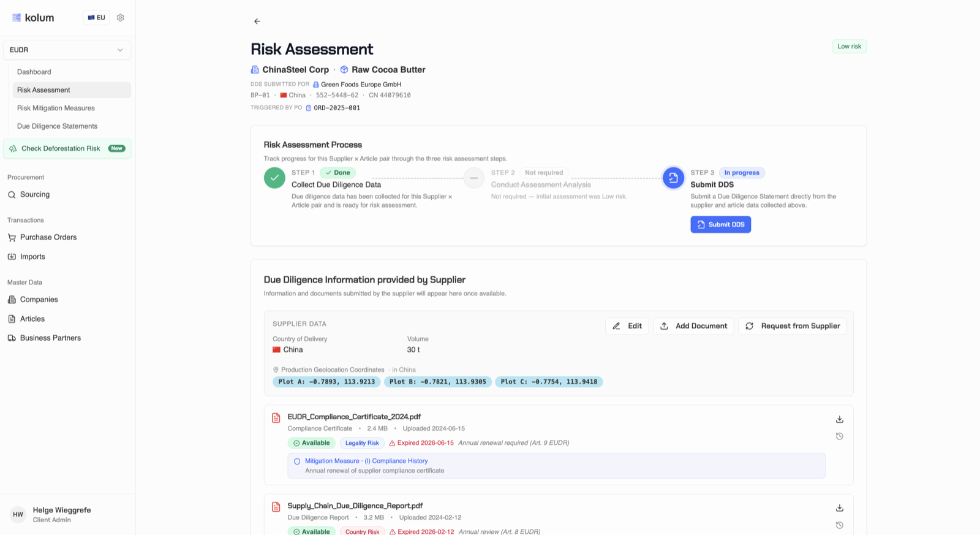
Task: Click the deforestation leaf icon
Action: pyautogui.click(x=13, y=149)
